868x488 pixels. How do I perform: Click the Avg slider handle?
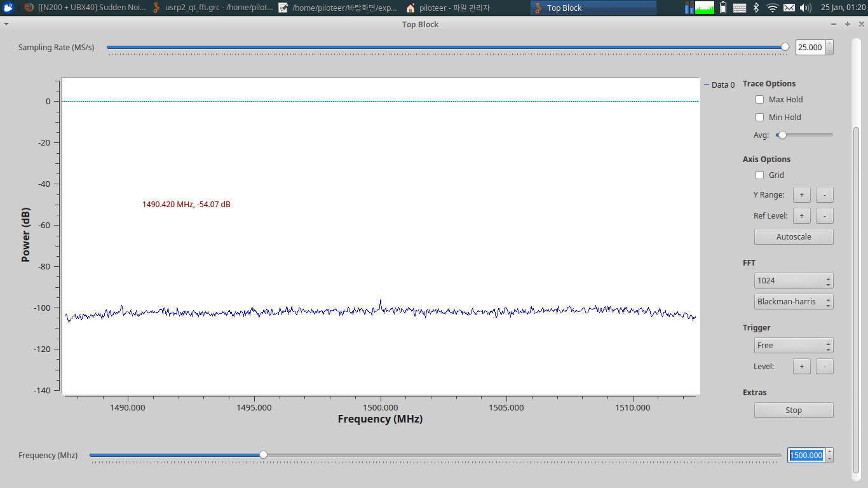tap(782, 135)
